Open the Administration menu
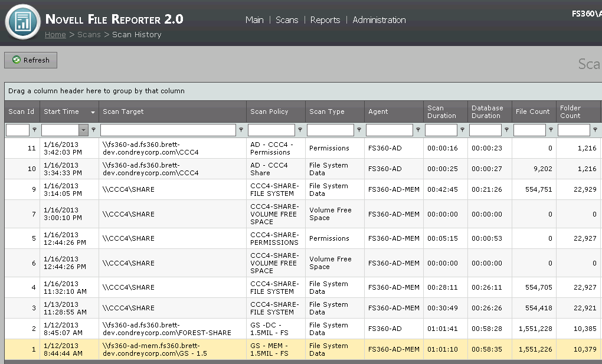Screen dimensions: 602x364 pos(379,20)
